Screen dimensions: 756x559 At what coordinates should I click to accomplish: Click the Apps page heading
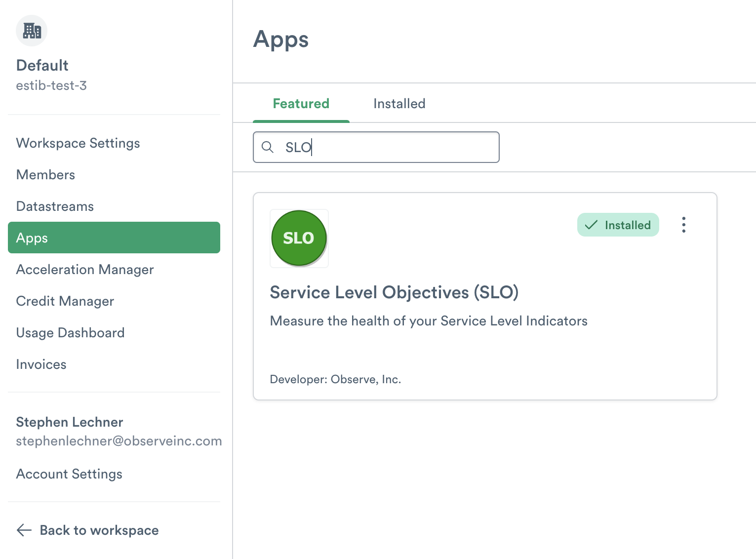click(281, 40)
